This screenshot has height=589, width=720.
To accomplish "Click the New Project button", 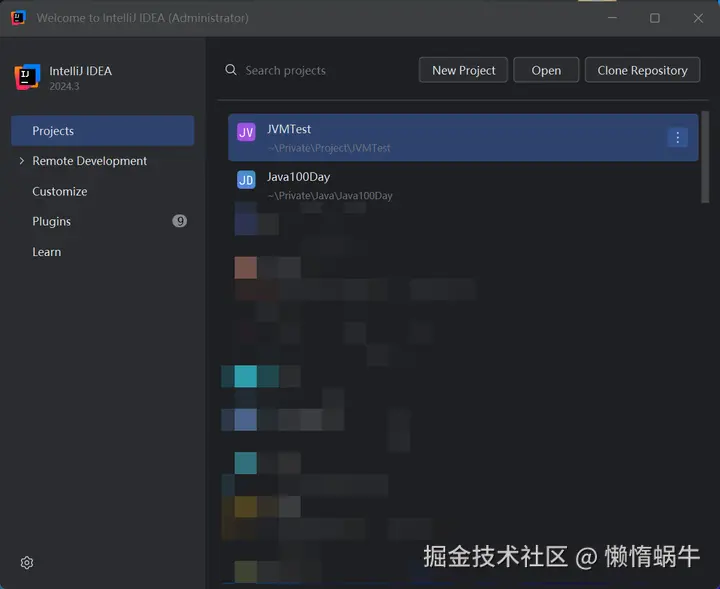I will [463, 70].
